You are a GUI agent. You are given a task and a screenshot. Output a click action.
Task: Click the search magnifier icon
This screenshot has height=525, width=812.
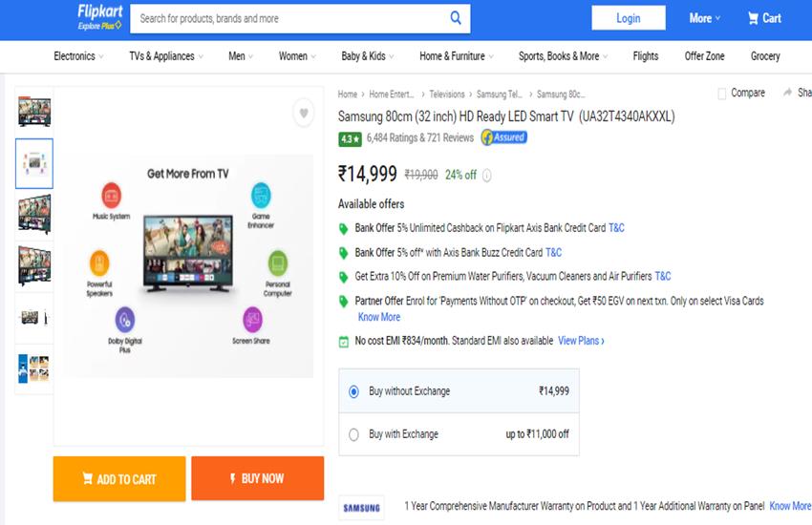456,18
